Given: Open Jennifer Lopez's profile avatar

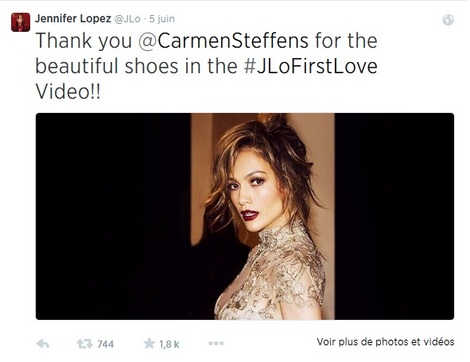Looking at the screenshot, I should (x=20, y=22).
